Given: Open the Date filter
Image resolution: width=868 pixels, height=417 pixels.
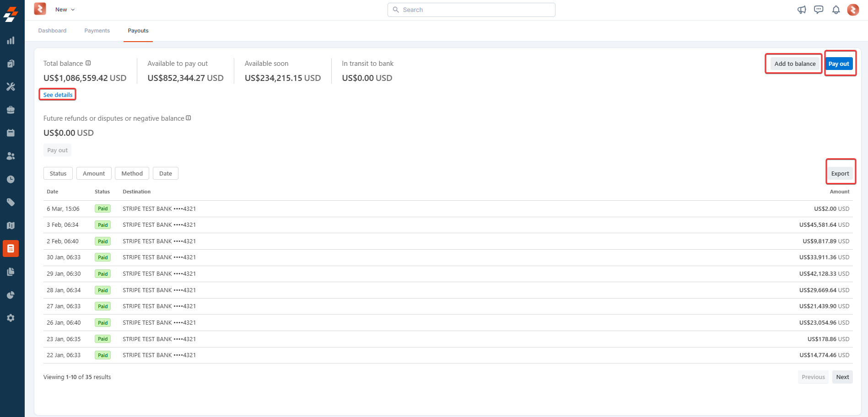Looking at the screenshot, I should point(166,173).
